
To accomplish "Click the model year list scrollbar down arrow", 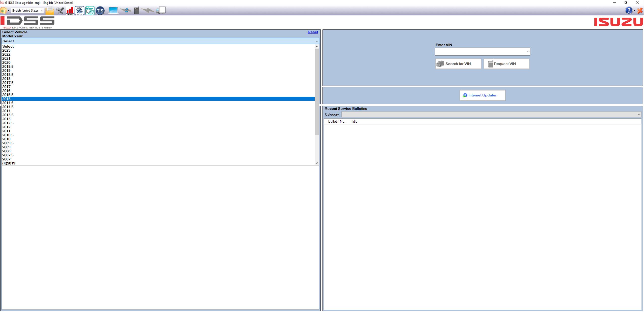I will click(x=317, y=163).
